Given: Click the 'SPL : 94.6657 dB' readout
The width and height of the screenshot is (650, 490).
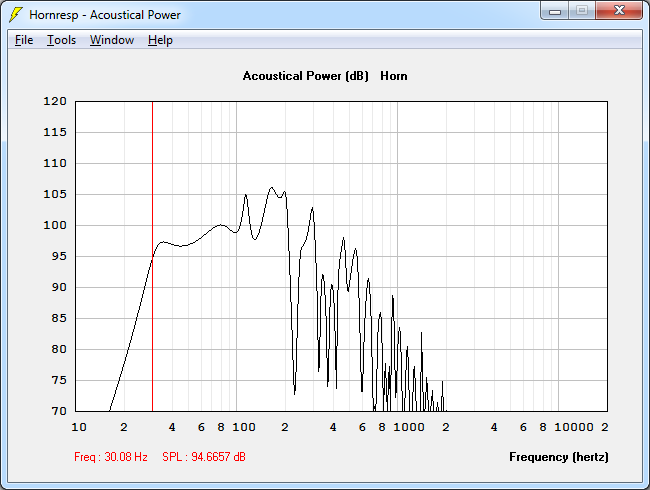Looking at the screenshot, I should 204,457.
